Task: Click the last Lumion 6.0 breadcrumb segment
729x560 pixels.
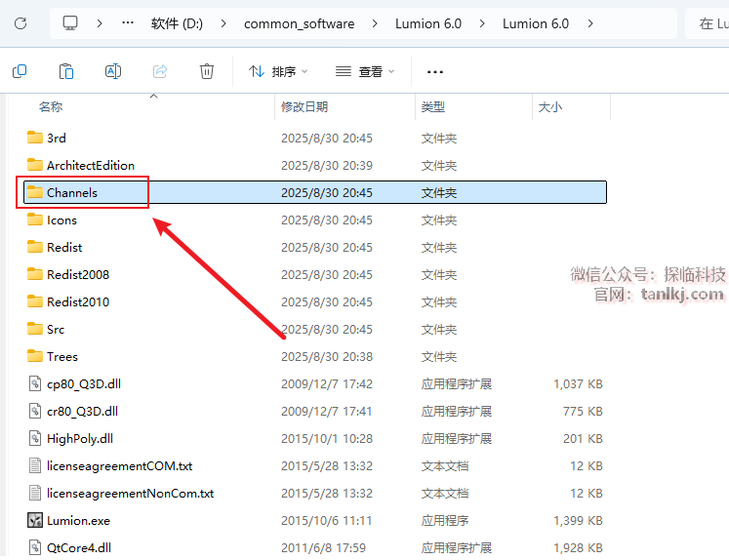Action: [536, 23]
